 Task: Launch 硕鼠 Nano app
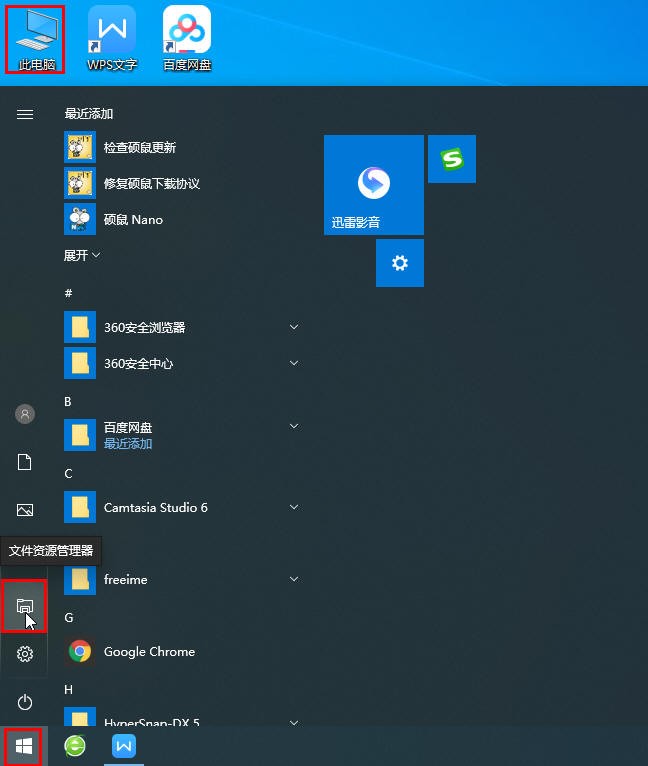182,219
